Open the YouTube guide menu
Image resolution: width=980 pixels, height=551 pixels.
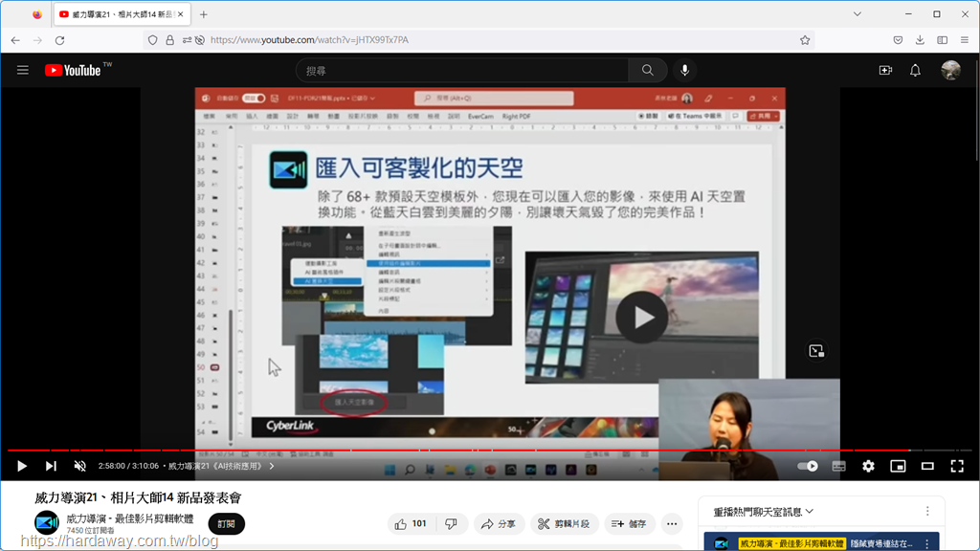click(x=23, y=70)
